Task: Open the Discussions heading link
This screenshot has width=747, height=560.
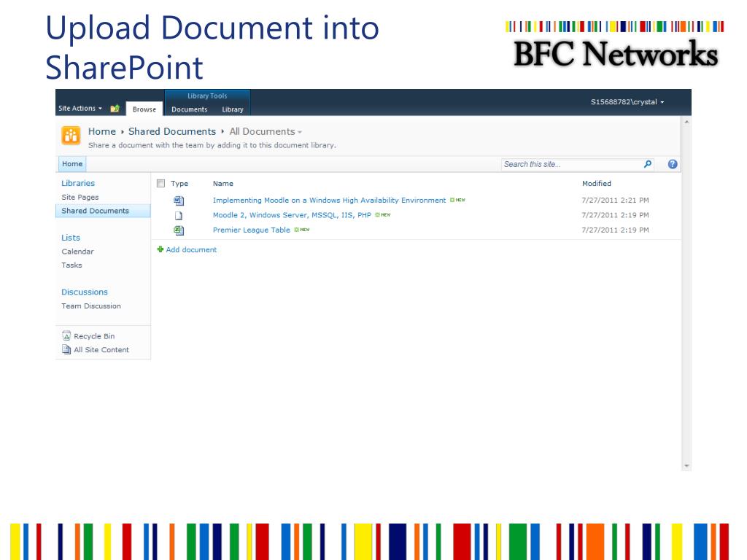Action: tap(85, 292)
